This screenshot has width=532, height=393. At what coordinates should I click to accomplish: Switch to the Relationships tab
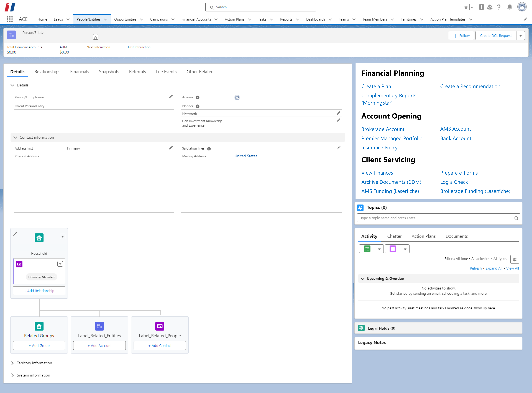[47, 72]
